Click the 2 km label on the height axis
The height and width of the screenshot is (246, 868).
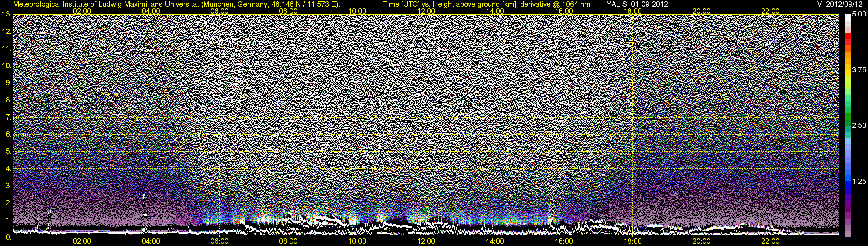tap(8, 203)
